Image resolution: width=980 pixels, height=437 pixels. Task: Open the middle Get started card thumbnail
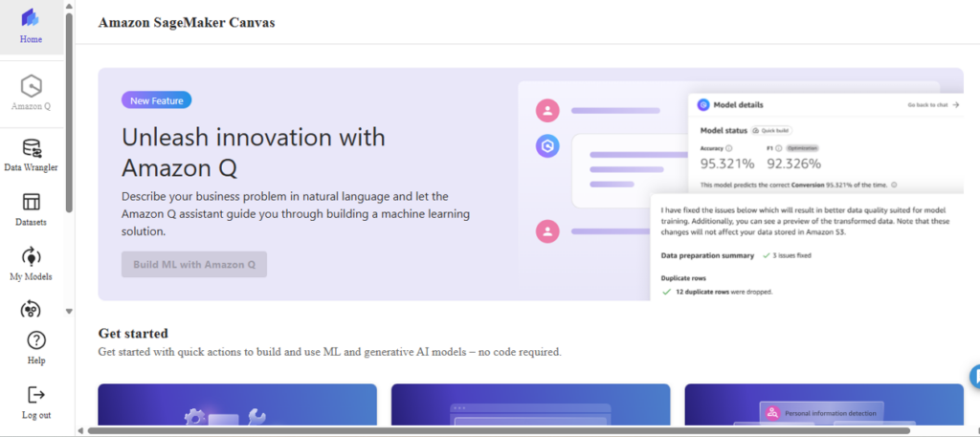click(x=530, y=404)
